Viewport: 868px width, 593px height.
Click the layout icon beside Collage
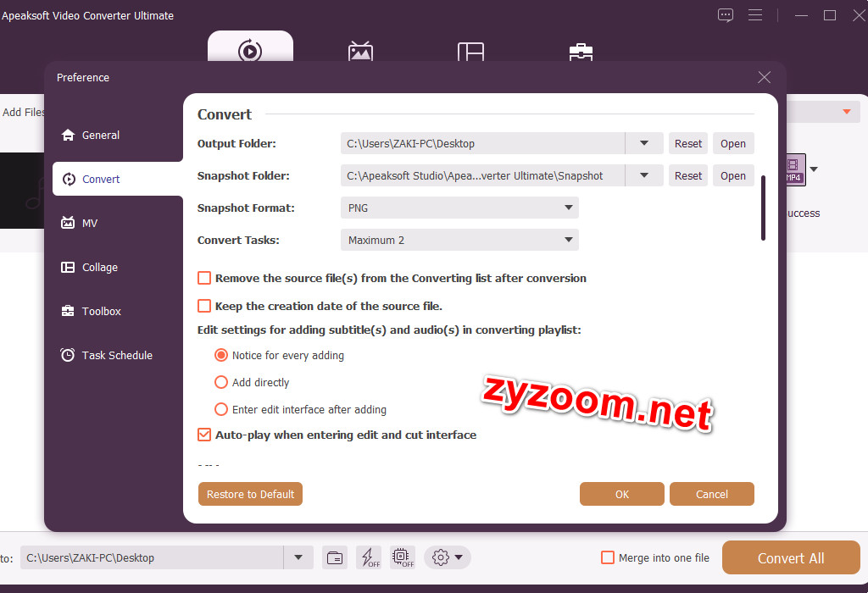pos(68,267)
